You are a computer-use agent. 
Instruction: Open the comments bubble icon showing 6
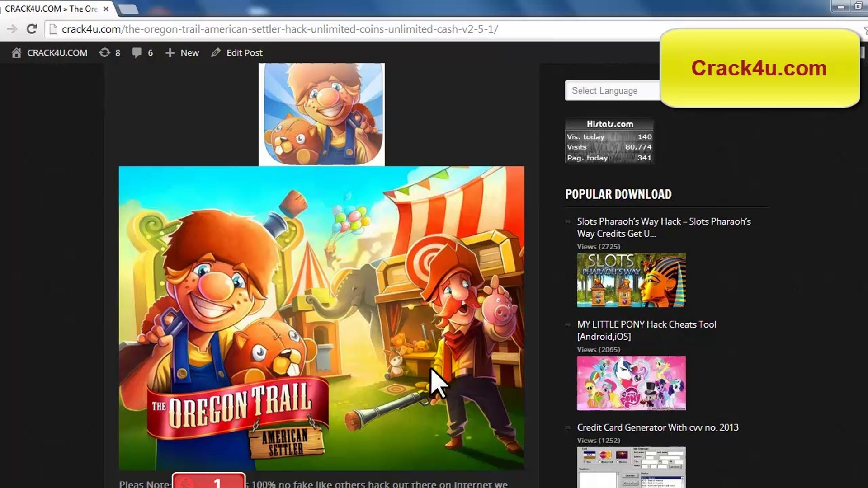tap(137, 53)
